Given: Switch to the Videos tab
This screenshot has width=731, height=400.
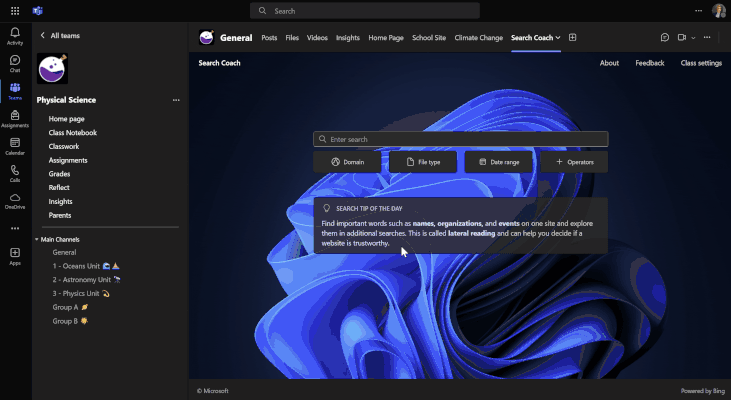Looking at the screenshot, I should point(317,38).
